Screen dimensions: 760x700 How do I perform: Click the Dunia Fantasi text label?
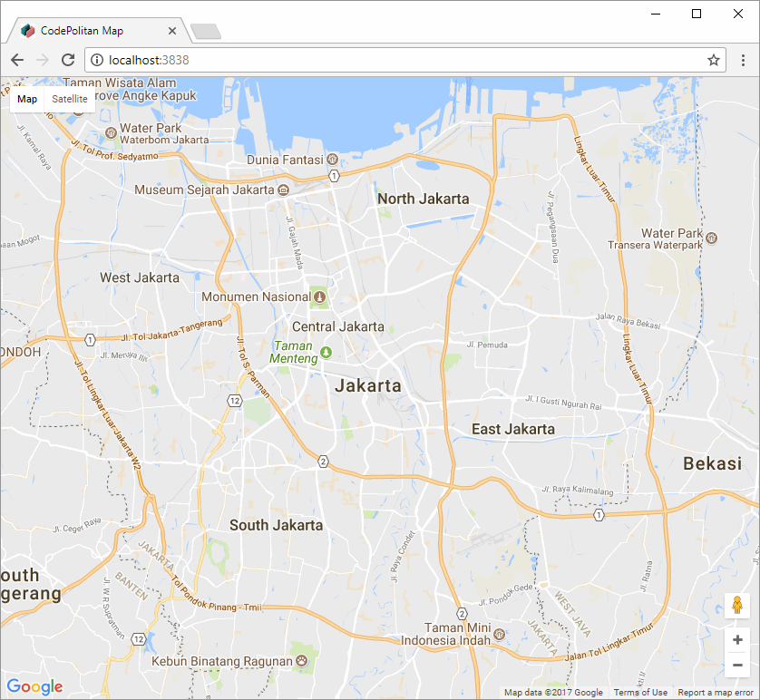(285, 160)
